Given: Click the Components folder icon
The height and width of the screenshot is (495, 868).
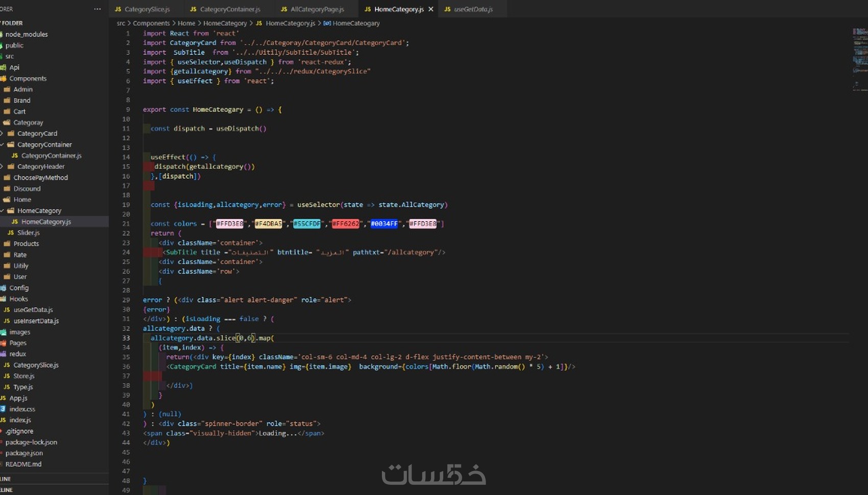Looking at the screenshot, I should click(3, 79).
